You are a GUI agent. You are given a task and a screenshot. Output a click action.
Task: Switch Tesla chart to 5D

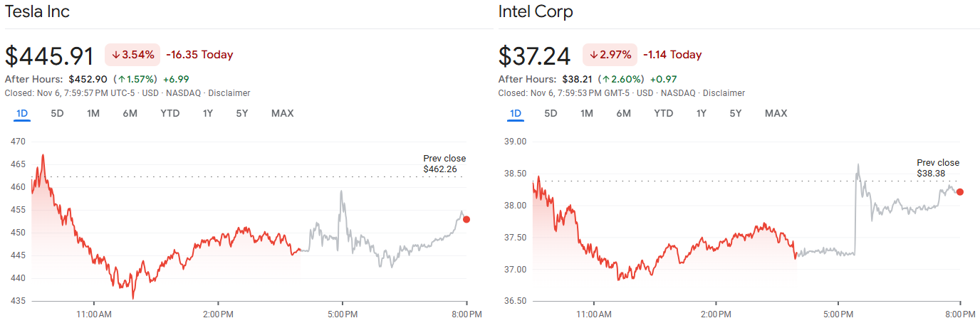coord(57,113)
